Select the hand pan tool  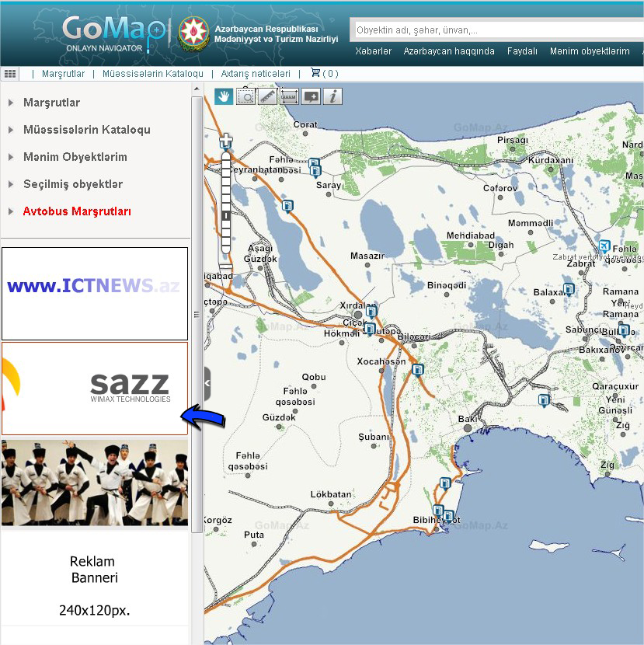point(224,96)
